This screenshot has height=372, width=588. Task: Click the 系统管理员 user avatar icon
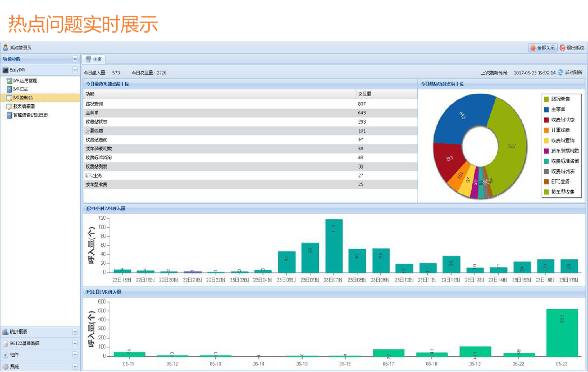click(6, 48)
